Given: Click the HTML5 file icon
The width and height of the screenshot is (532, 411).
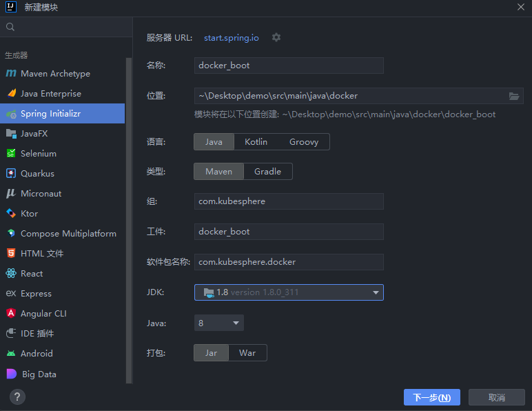Looking at the screenshot, I should [x=11, y=253].
